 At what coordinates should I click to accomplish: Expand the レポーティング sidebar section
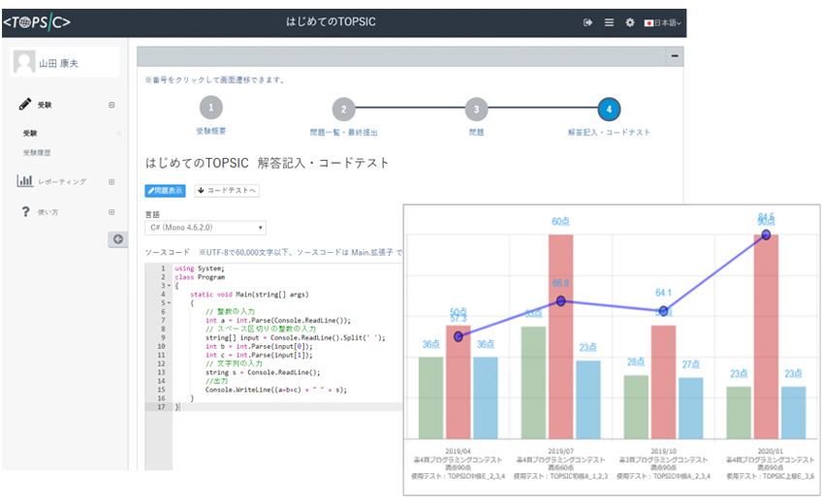[111, 181]
